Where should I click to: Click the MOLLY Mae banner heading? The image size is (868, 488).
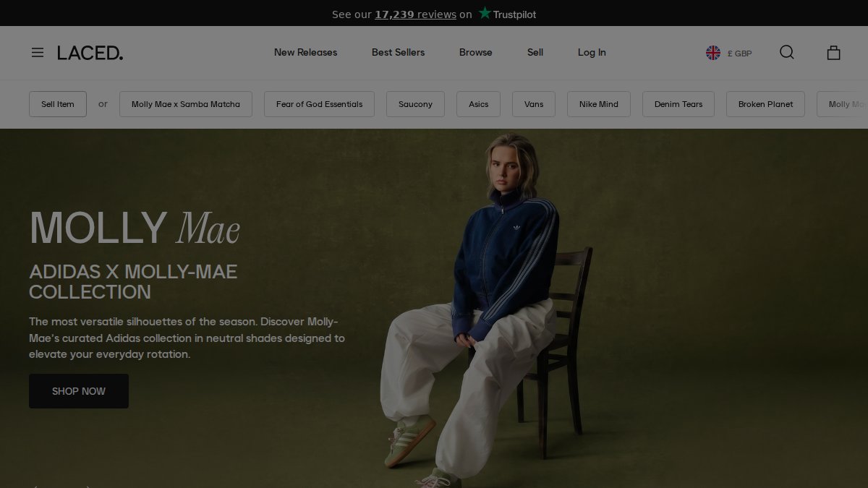[135, 227]
